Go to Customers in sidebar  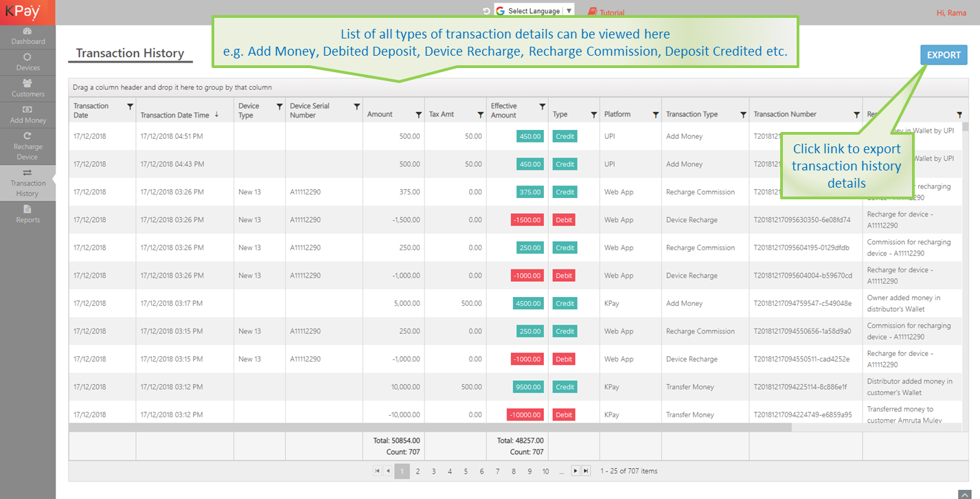[27, 89]
